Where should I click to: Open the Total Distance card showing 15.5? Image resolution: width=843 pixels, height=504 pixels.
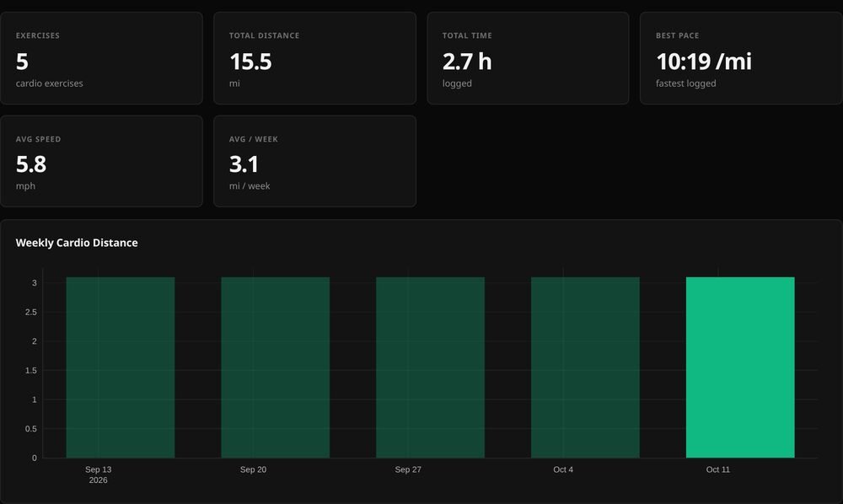pyautogui.click(x=314, y=58)
